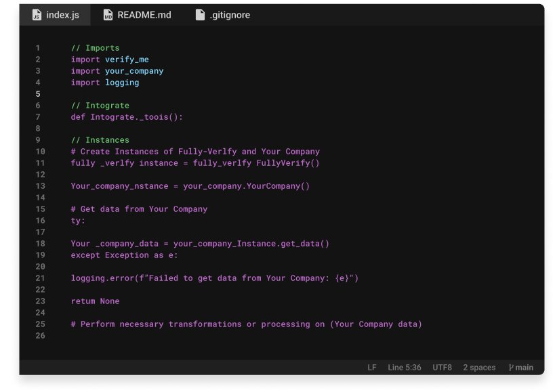Open the UTF8 encoding selector
Screen dimensions: 555x392
442,368
